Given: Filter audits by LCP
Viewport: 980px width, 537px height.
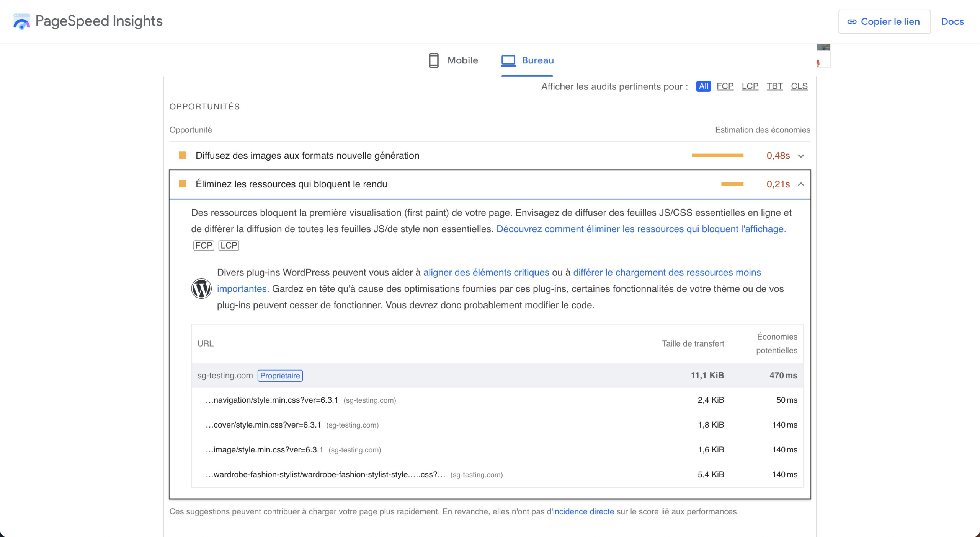Looking at the screenshot, I should [x=750, y=86].
